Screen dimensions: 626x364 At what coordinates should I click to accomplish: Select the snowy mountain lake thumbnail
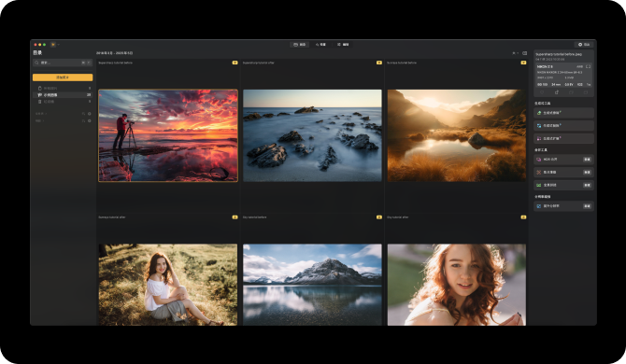pyautogui.click(x=312, y=285)
